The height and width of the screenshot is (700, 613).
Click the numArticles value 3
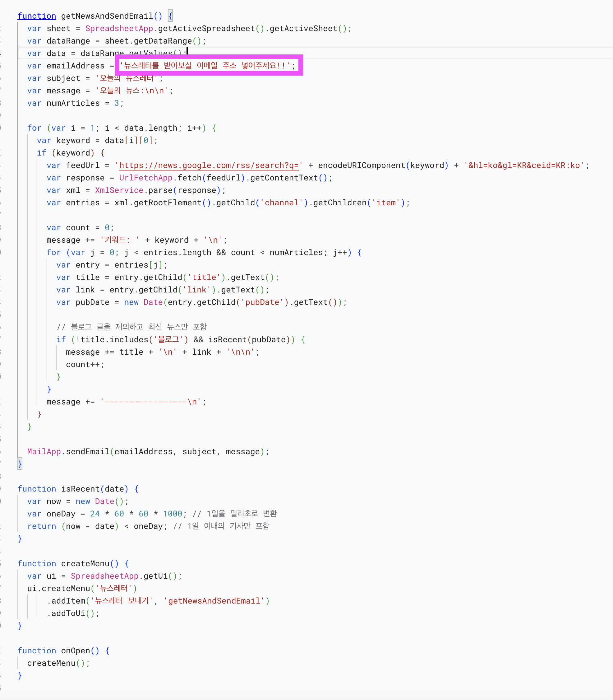pos(116,103)
